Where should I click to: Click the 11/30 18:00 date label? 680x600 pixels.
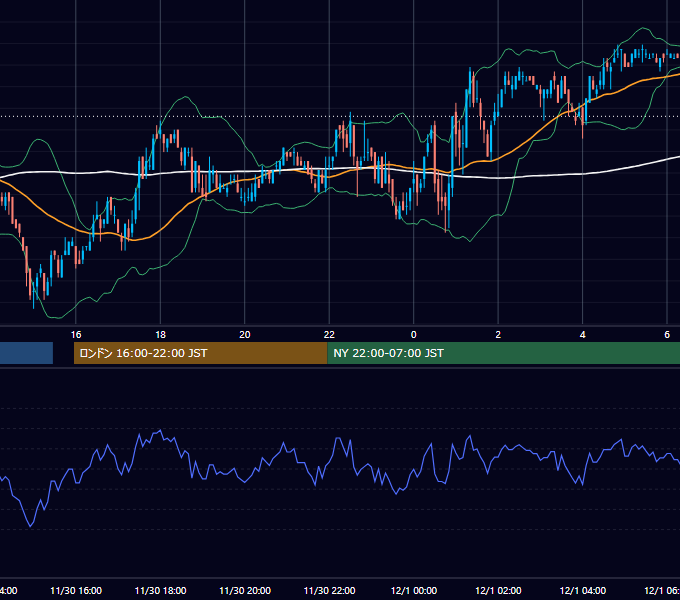(160, 590)
